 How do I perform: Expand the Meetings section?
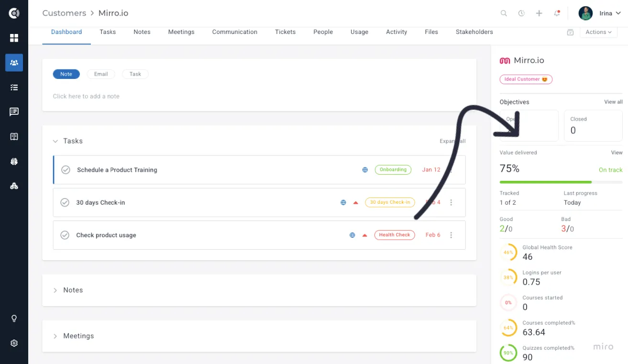click(x=55, y=336)
